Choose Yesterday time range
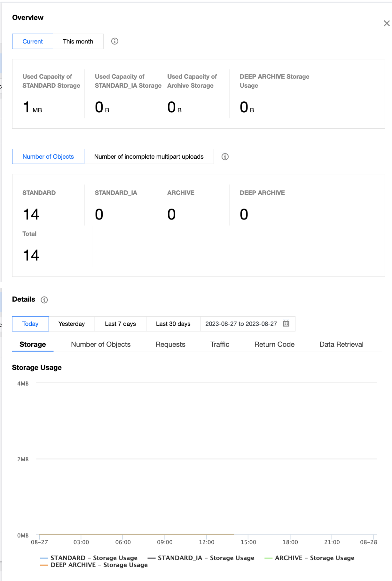Viewport: 392px width, 581px height. [72, 324]
